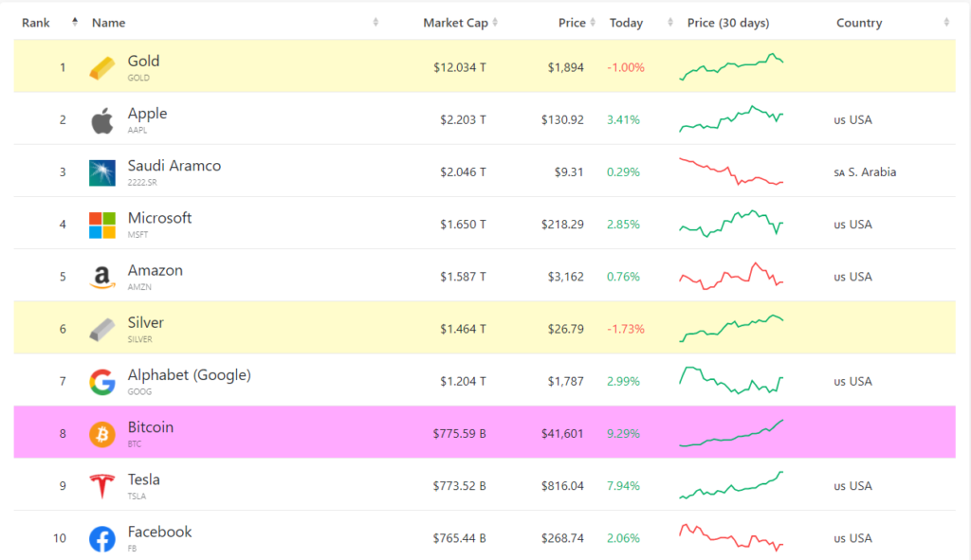The height and width of the screenshot is (560, 971).
Task: Click the Saudi Aramco logo
Action: click(x=102, y=172)
